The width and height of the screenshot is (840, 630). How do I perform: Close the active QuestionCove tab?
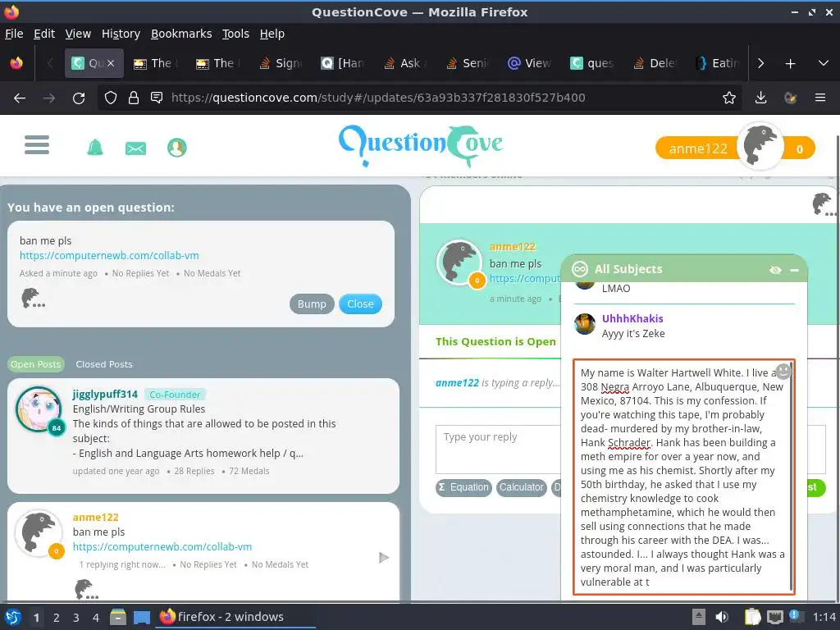coord(110,63)
